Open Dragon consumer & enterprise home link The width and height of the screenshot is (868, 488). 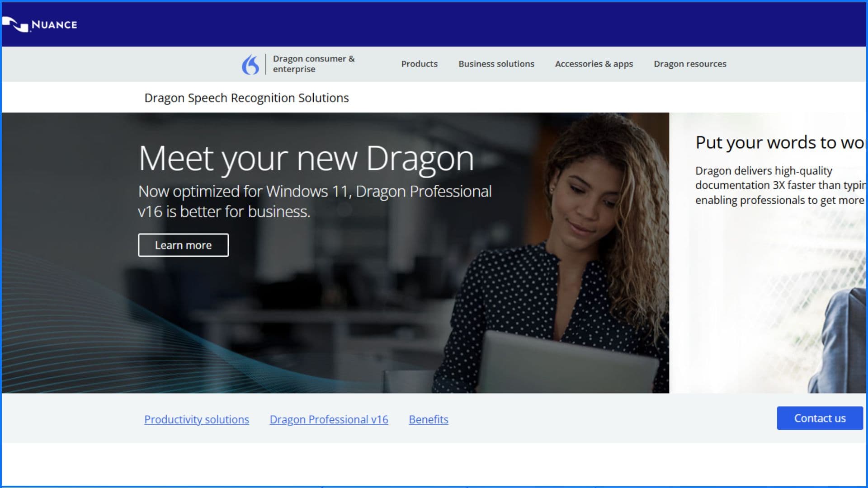(x=313, y=64)
